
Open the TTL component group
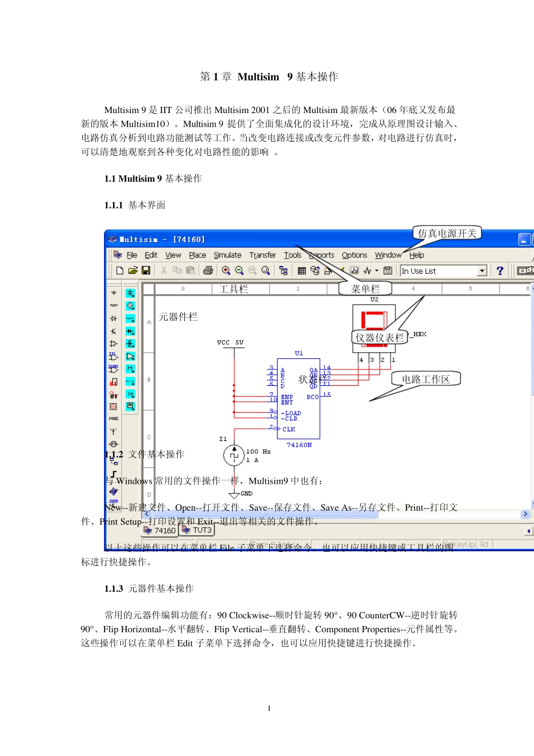(x=114, y=356)
